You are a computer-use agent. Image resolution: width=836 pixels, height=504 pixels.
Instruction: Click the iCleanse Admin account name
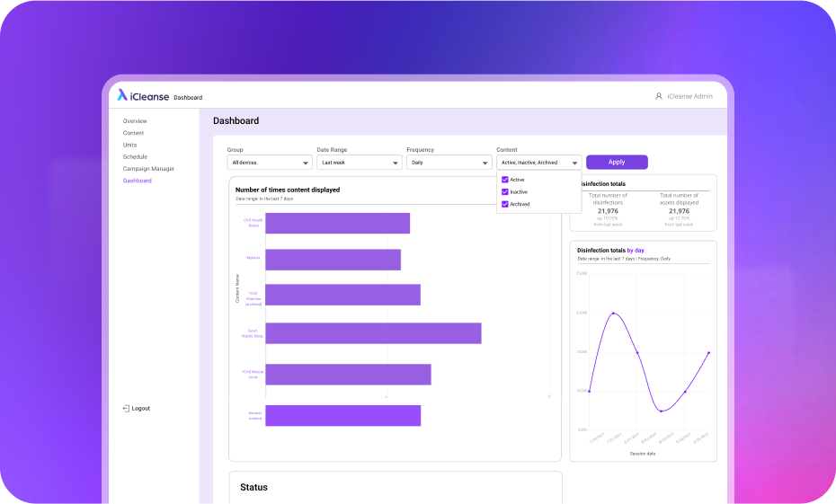click(689, 96)
